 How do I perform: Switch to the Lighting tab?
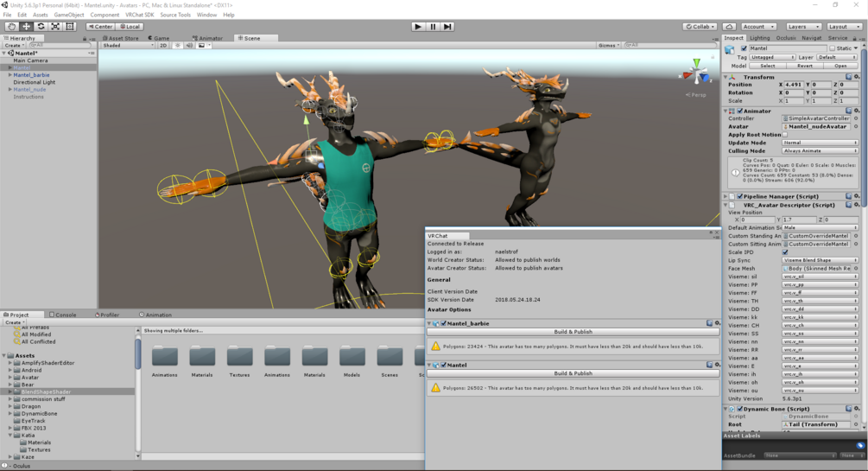click(759, 38)
